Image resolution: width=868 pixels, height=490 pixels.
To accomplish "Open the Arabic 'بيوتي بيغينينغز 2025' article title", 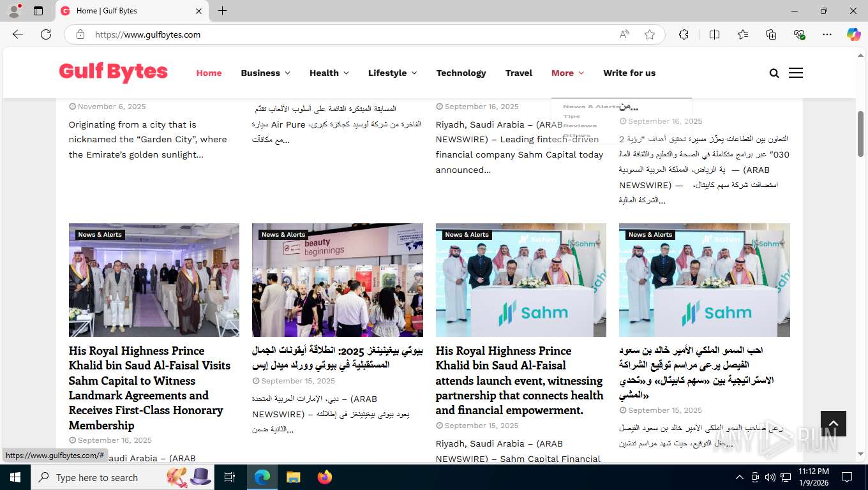I will pyautogui.click(x=337, y=358).
